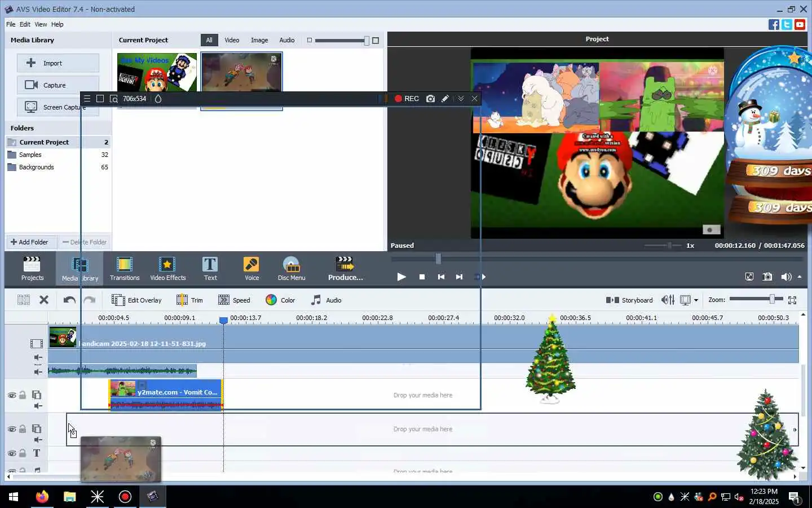Click the split clip icon
This screenshot has height=508, width=812.
(23, 300)
